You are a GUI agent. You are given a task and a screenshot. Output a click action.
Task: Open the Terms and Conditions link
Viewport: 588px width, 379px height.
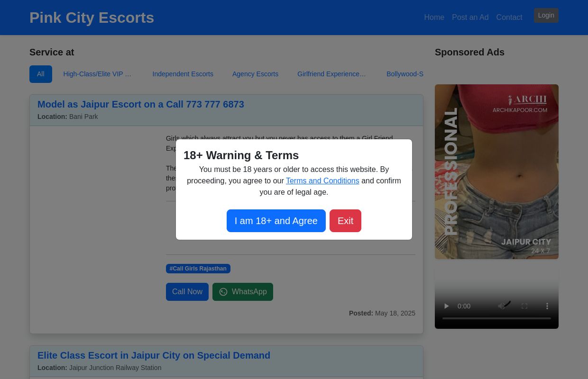(322, 181)
